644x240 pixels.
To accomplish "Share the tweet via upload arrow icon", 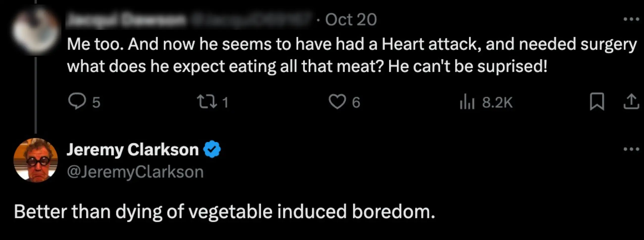I will (x=631, y=101).
